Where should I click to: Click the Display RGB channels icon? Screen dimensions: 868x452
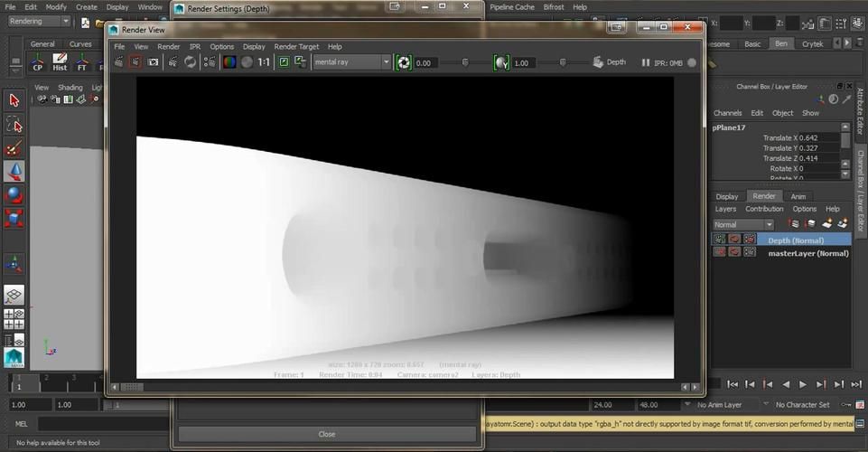[229, 62]
